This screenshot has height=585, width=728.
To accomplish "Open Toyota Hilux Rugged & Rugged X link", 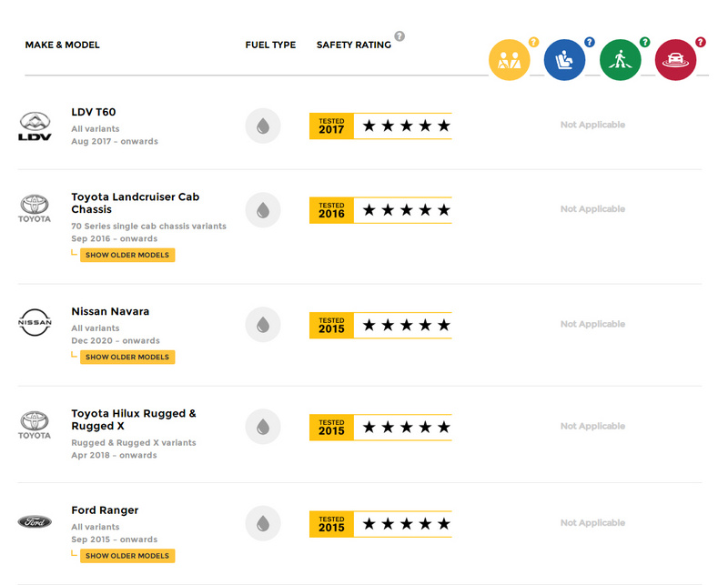I will click(134, 419).
